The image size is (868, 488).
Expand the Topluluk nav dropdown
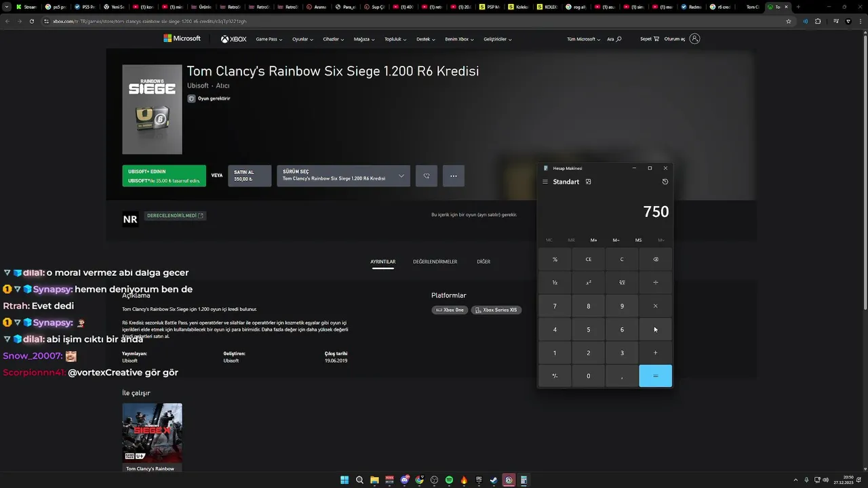[395, 39]
